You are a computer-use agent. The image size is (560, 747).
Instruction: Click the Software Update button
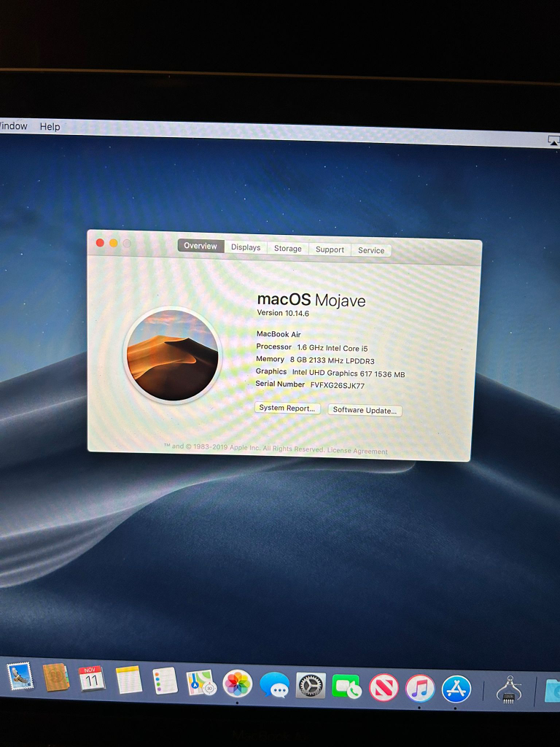click(365, 410)
